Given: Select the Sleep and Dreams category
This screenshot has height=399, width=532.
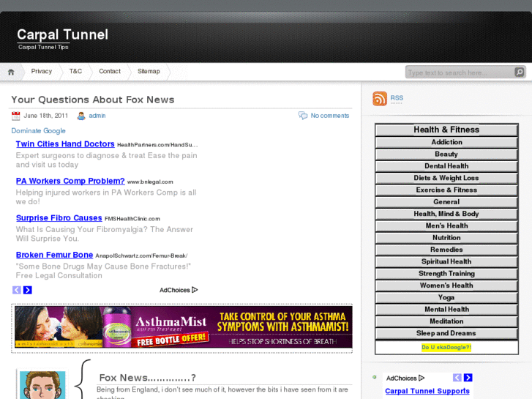Looking at the screenshot, I should (446, 333).
